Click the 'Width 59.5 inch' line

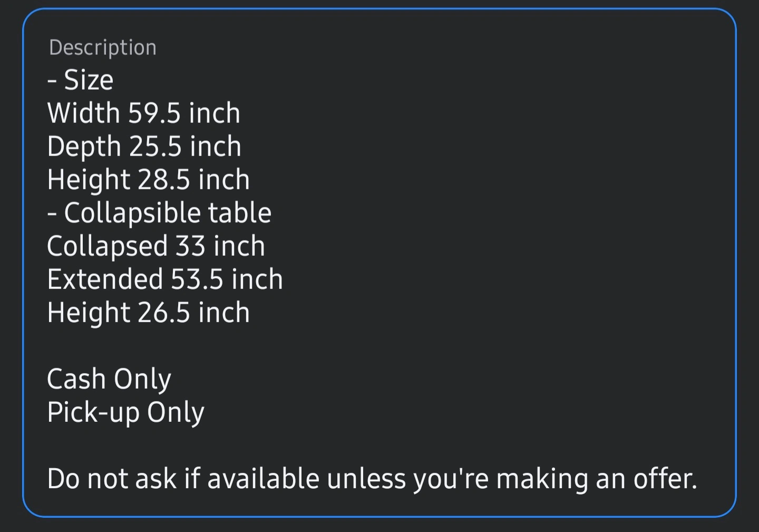143,113
